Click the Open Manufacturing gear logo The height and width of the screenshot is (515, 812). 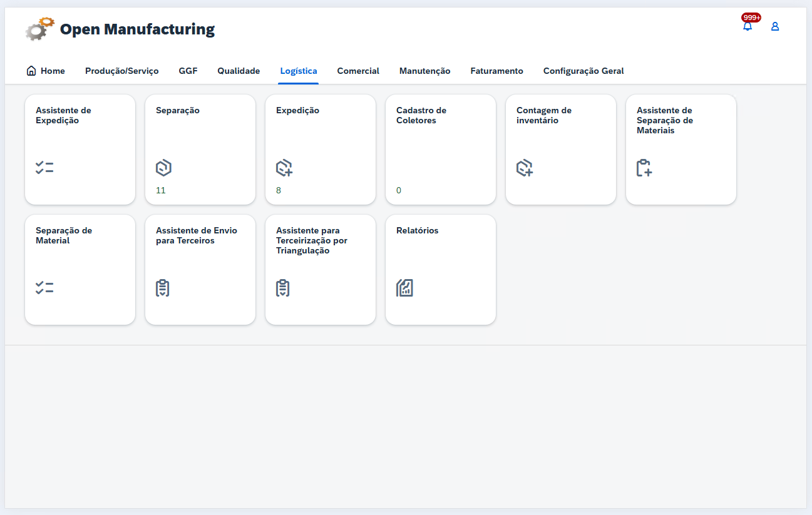[39, 29]
